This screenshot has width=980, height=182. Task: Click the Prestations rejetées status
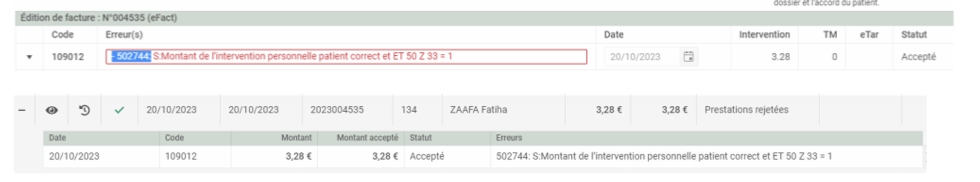746,110
